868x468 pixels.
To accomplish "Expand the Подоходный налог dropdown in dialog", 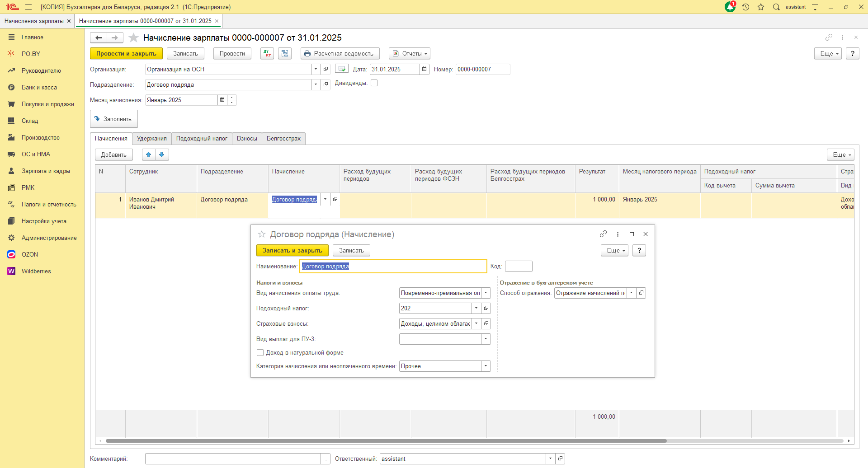I will click(x=476, y=308).
